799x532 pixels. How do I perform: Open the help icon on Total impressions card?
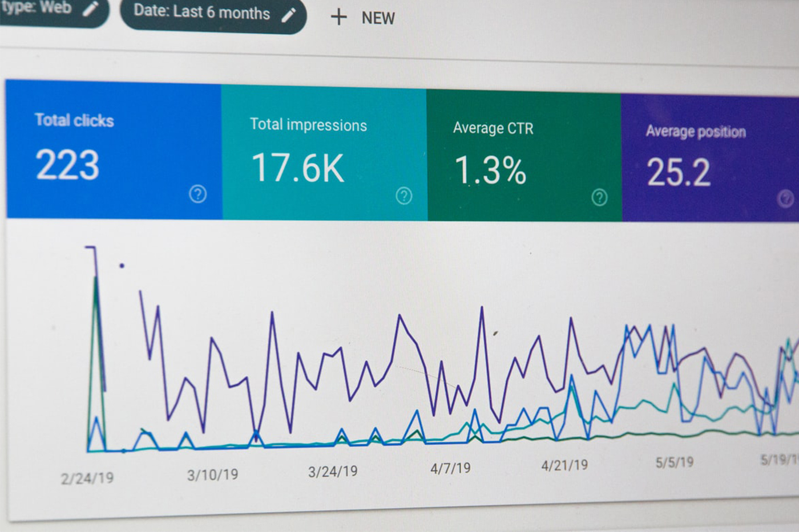[403, 196]
